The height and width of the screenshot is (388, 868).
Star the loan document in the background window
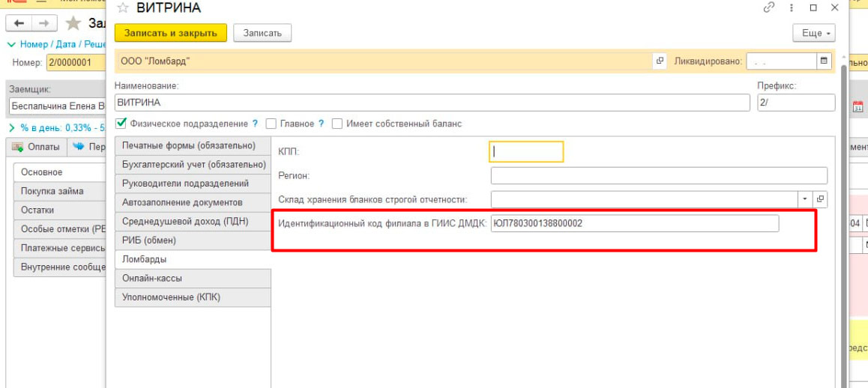[x=73, y=23]
